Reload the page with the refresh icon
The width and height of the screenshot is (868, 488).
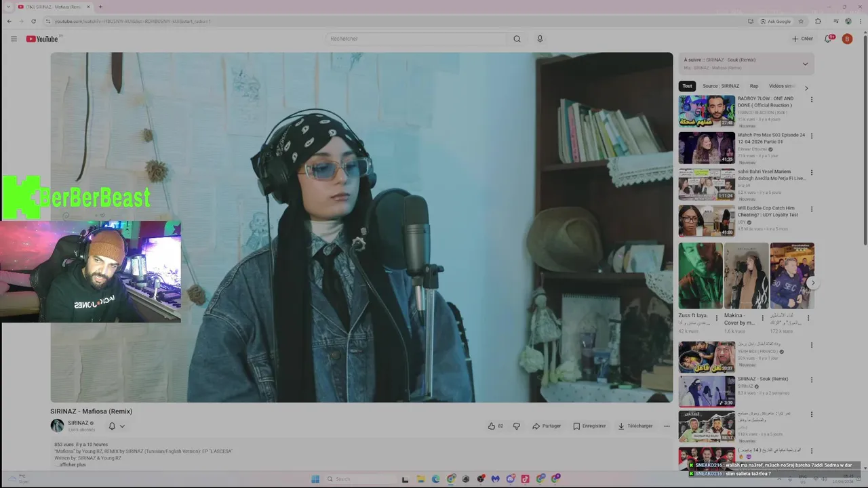coord(33,21)
